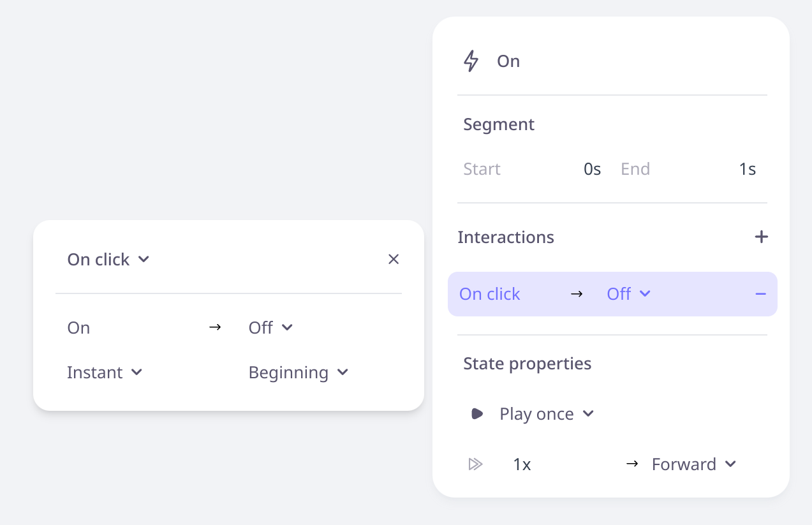Click the 1x speed value field

pos(522,464)
